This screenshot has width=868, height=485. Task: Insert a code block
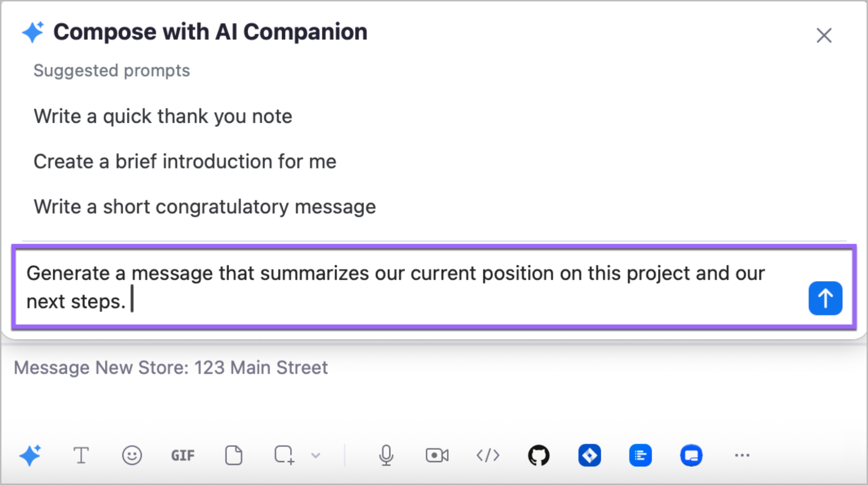(x=487, y=455)
